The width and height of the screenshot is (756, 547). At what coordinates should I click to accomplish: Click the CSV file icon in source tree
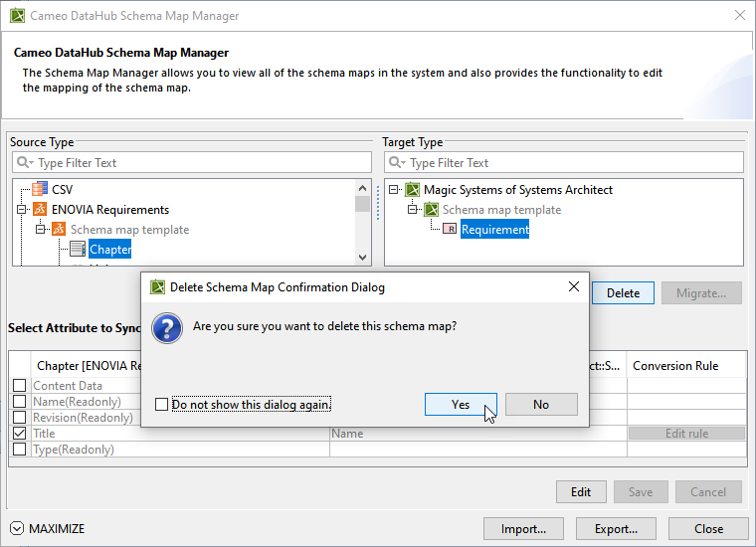40,189
